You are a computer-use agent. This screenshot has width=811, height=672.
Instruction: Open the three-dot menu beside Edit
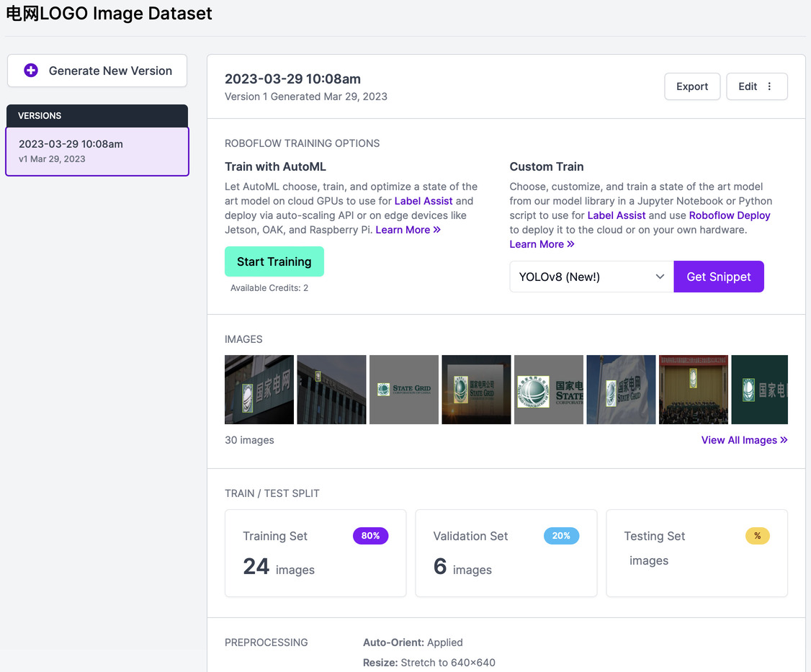click(769, 86)
